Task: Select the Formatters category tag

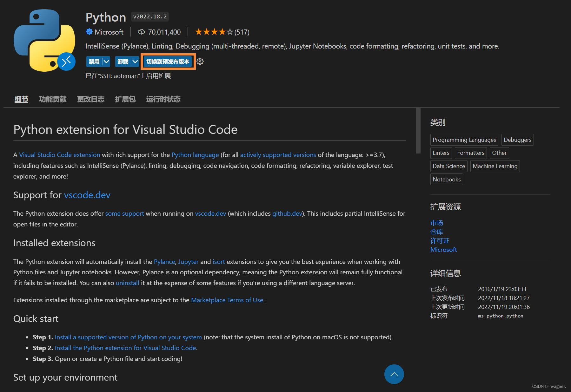Action: click(471, 153)
